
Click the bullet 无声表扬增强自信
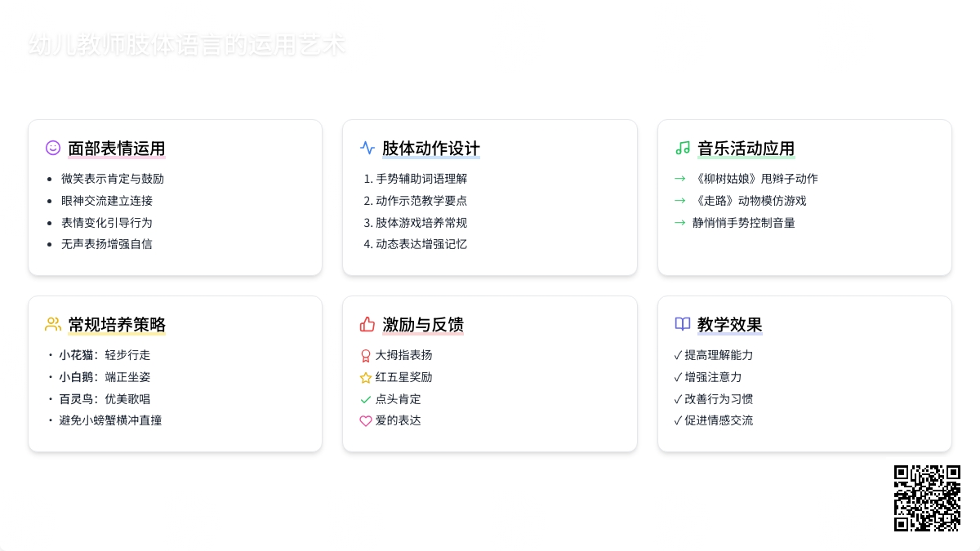click(x=107, y=244)
